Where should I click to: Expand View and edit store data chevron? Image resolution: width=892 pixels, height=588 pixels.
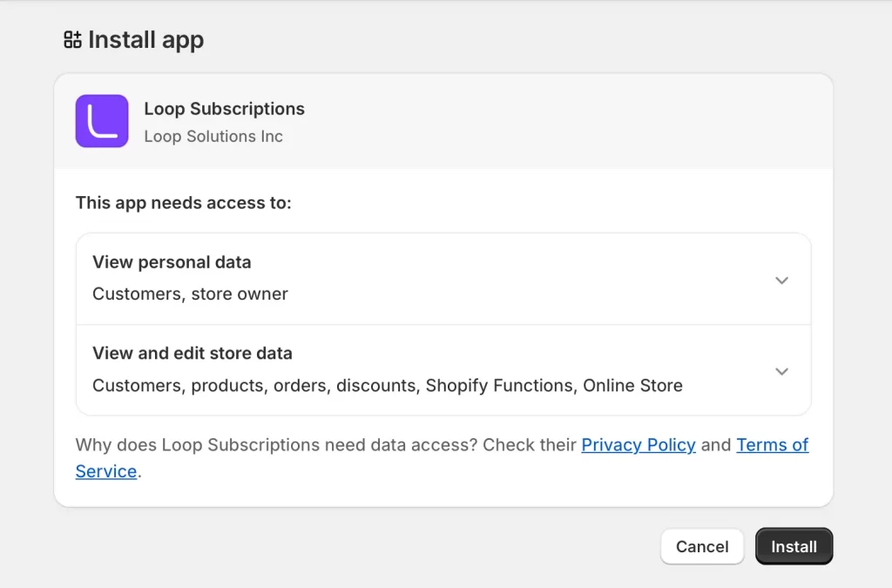click(x=781, y=371)
